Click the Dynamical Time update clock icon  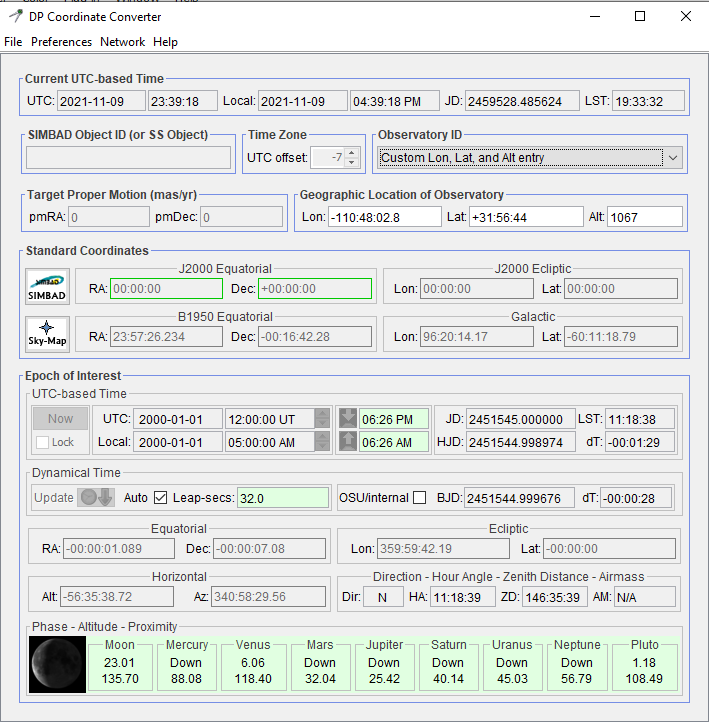[x=98, y=497]
